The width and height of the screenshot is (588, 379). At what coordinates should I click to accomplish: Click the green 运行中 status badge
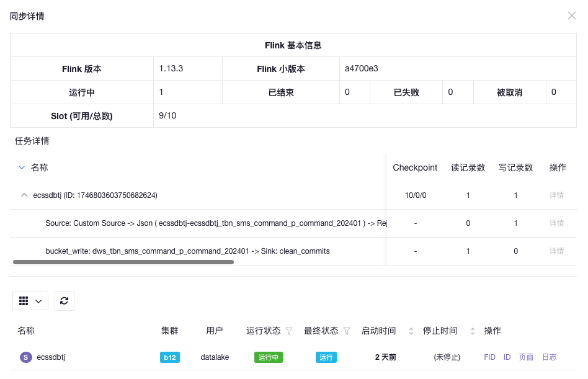268,357
